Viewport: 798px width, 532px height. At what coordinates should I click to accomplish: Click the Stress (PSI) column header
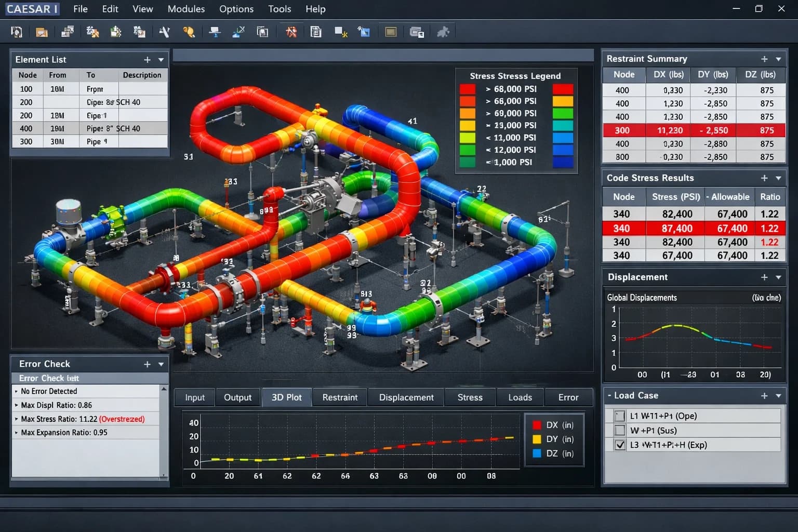(x=675, y=197)
